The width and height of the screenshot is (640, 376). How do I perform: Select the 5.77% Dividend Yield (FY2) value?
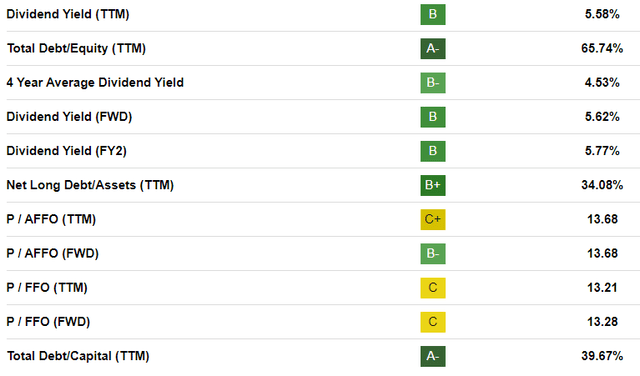click(x=602, y=151)
